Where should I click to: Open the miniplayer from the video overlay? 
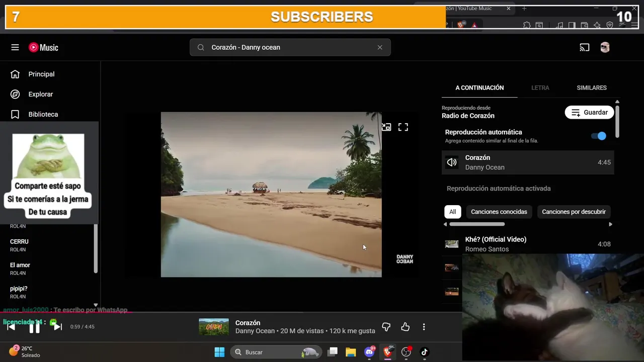pyautogui.click(x=386, y=127)
